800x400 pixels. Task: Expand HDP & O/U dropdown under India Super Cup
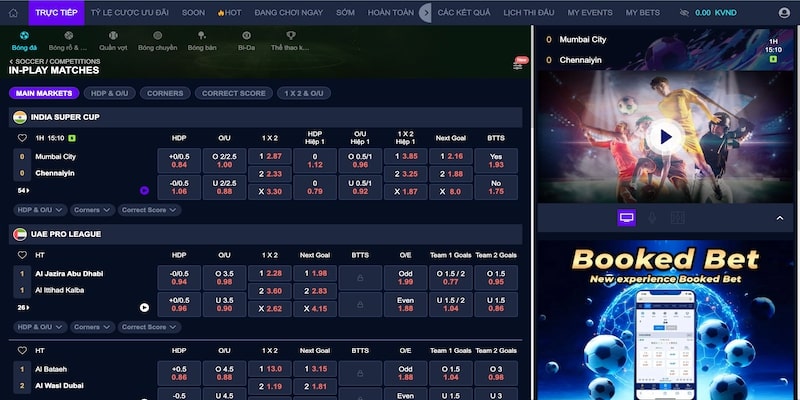tap(40, 210)
